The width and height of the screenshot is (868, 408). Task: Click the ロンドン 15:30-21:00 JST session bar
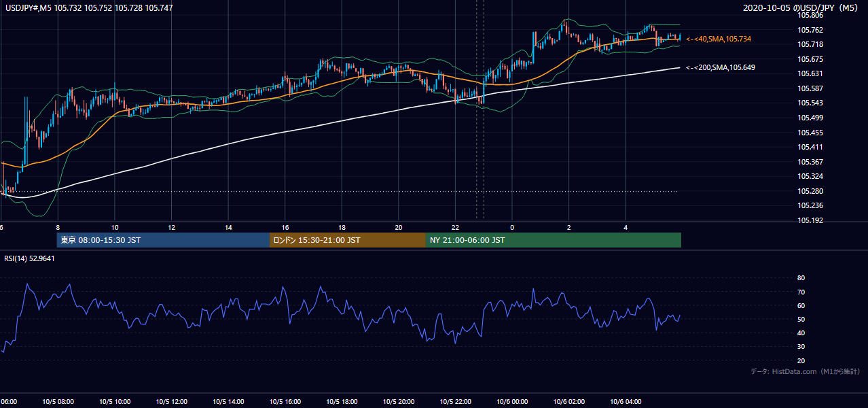(x=348, y=240)
